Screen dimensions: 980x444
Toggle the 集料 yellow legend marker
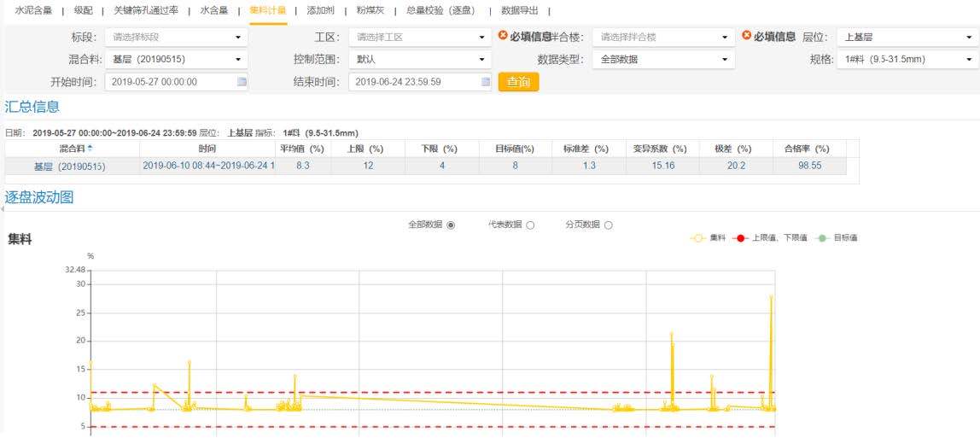coord(699,238)
